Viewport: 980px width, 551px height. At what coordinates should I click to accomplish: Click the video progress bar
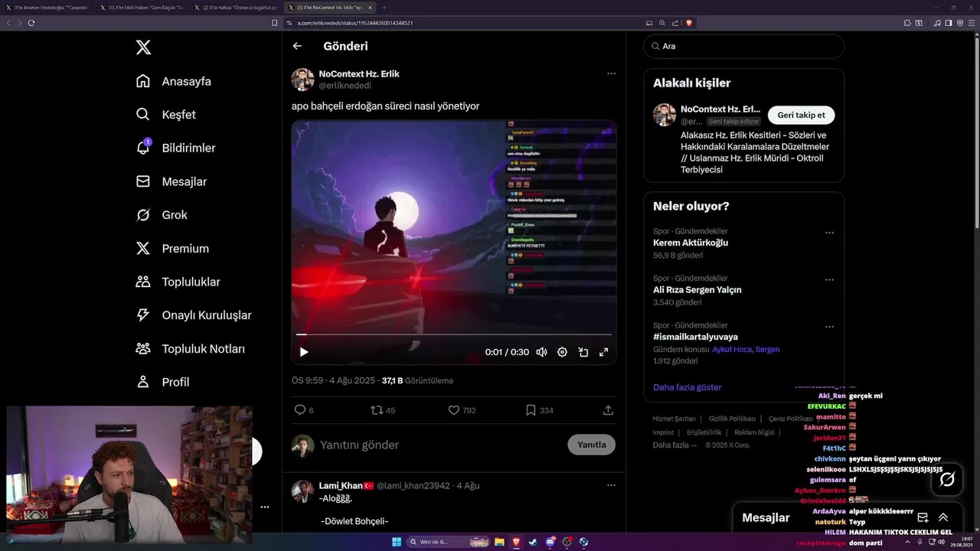point(454,334)
